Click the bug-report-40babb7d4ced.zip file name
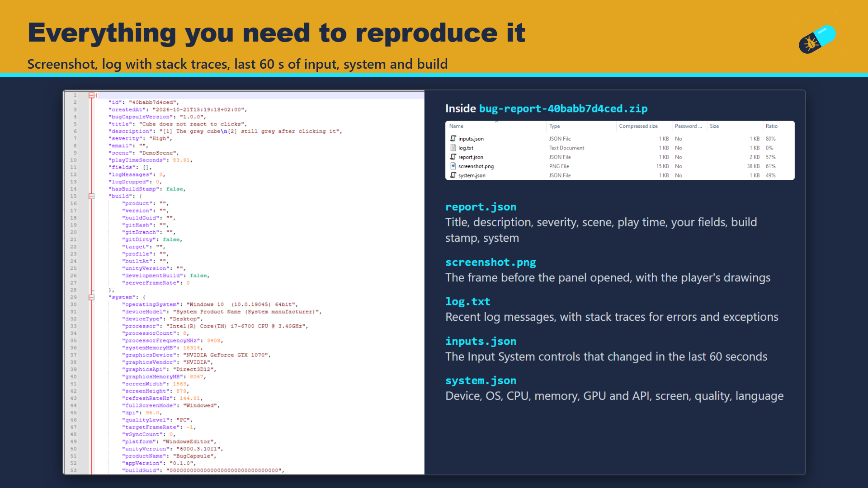Screen dimensions: 868x488 [563, 108]
